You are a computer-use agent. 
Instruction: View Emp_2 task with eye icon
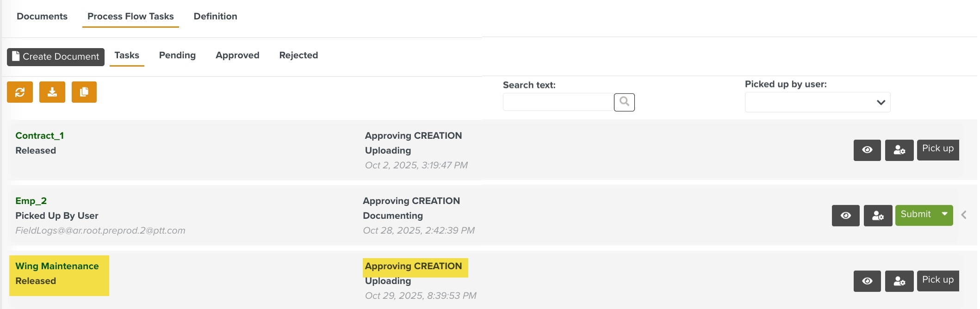[845, 216]
